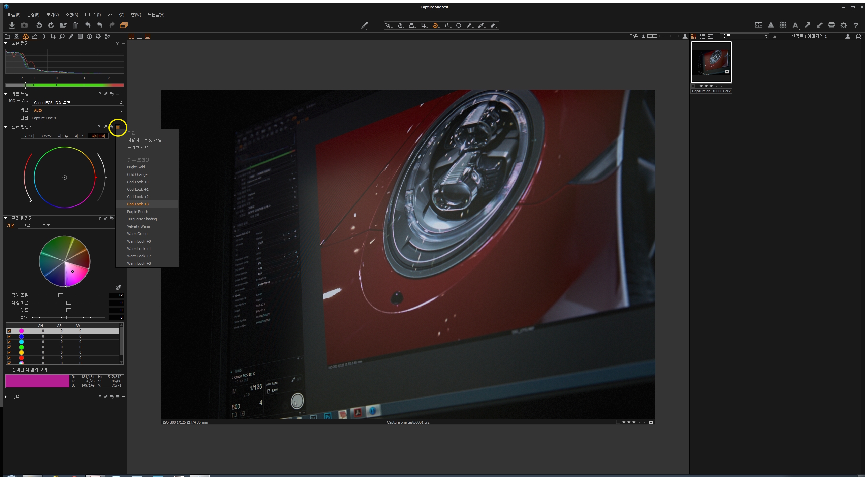Switch to the 섀도우 color balance tab
Screen dimensions: 868x477
(63, 136)
